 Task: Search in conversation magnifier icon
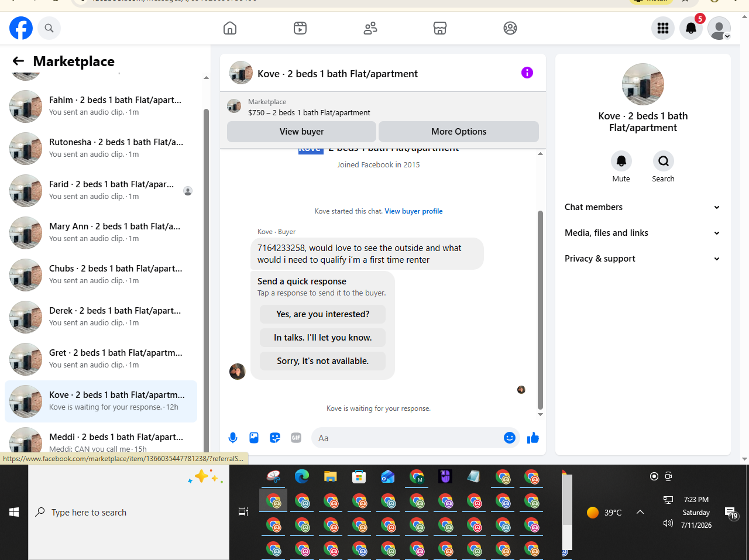point(664,161)
